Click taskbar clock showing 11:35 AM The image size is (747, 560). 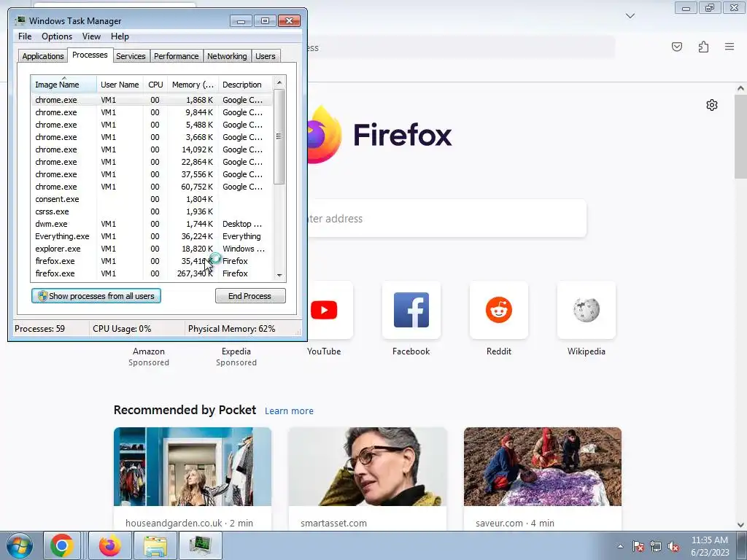pos(710,546)
